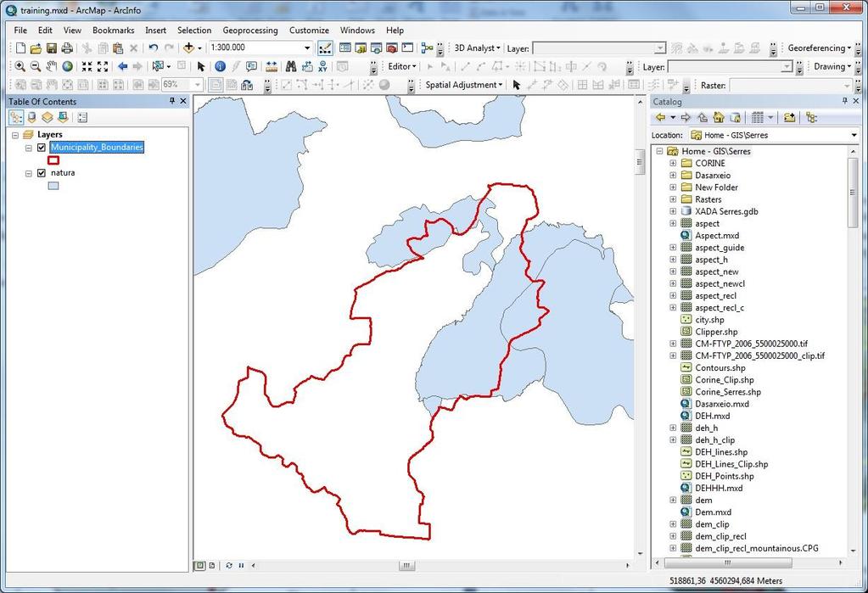Collapse the Layers data frame
The height and width of the screenshot is (593, 868).
click(15, 135)
